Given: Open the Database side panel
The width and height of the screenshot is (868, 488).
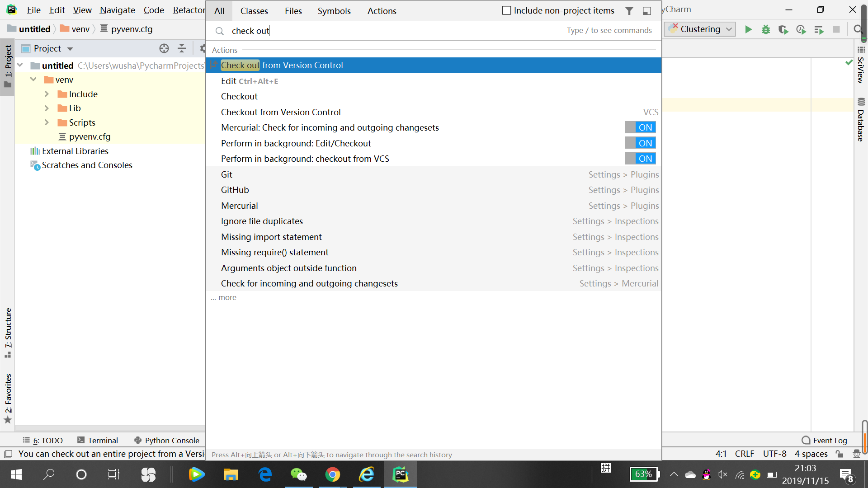Looking at the screenshot, I should [861, 120].
